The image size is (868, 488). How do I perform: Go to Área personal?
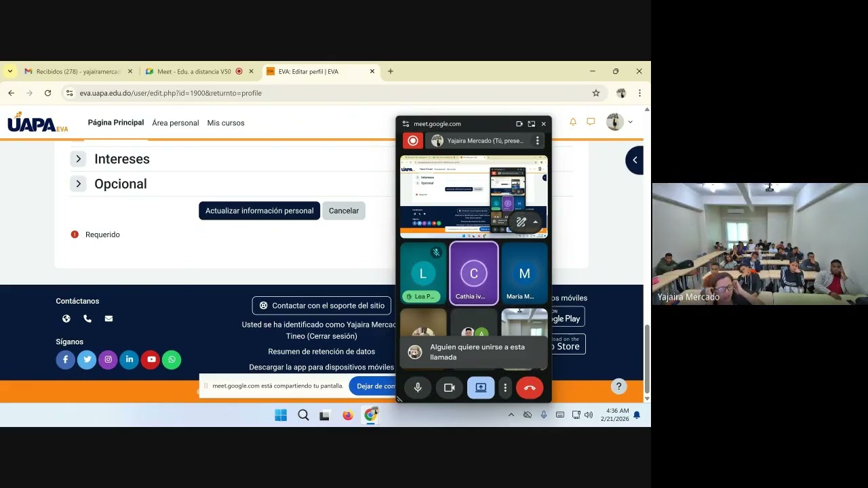tap(176, 123)
